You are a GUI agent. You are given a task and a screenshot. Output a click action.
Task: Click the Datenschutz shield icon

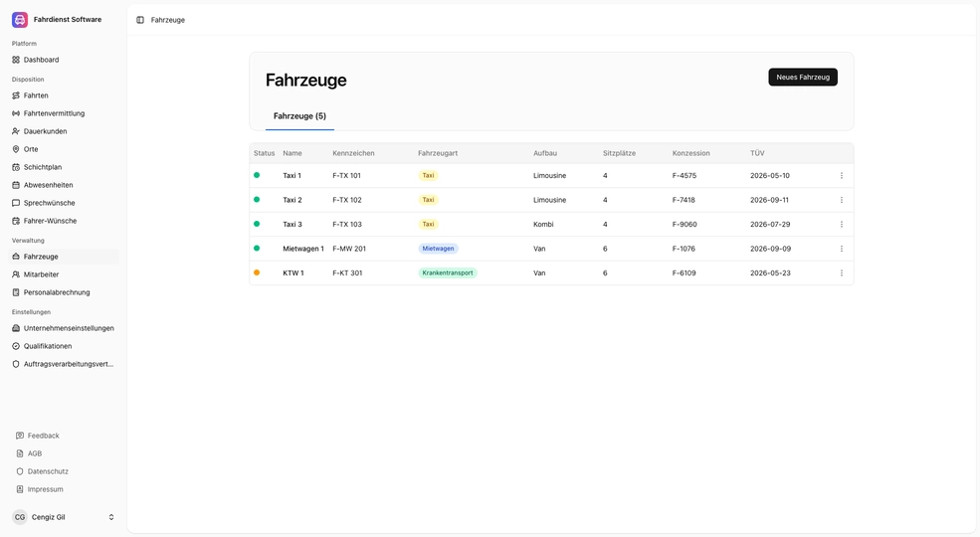point(20,471)
